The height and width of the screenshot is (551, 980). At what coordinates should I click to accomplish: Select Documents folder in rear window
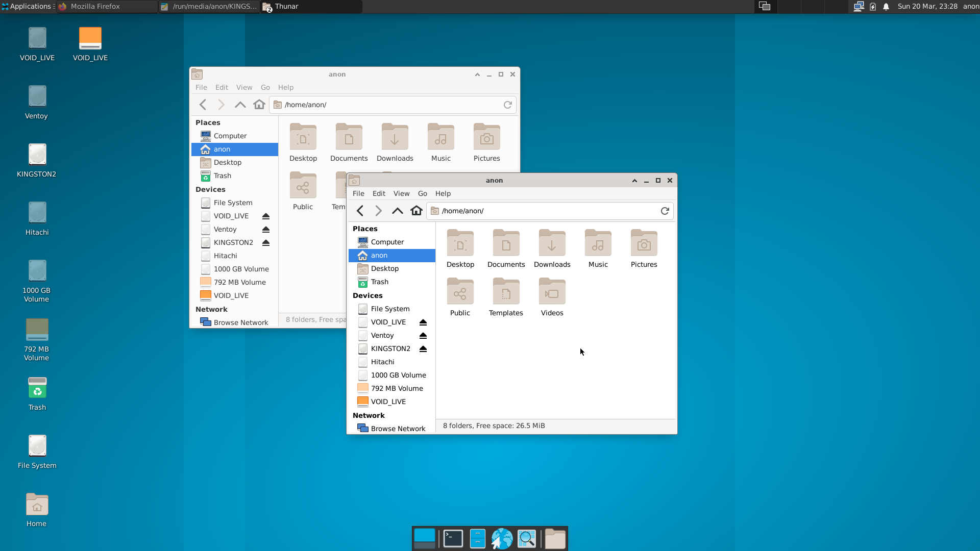click(349, 143)
